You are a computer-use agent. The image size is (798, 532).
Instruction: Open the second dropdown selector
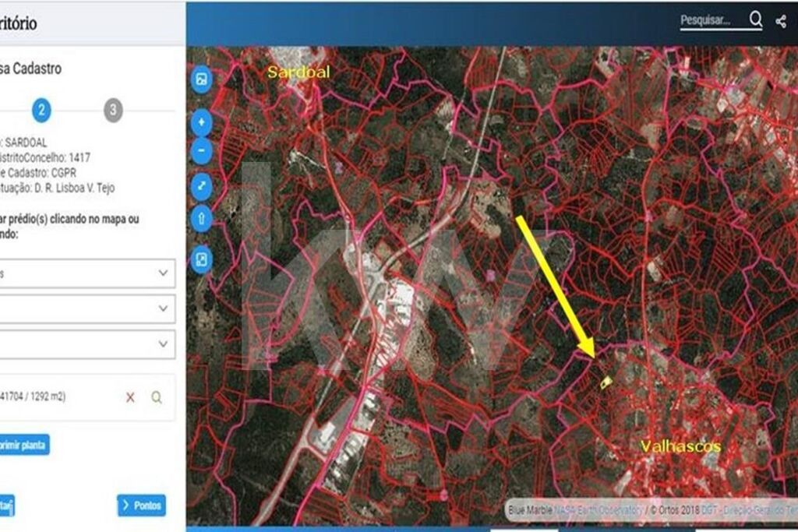(87, 308)
